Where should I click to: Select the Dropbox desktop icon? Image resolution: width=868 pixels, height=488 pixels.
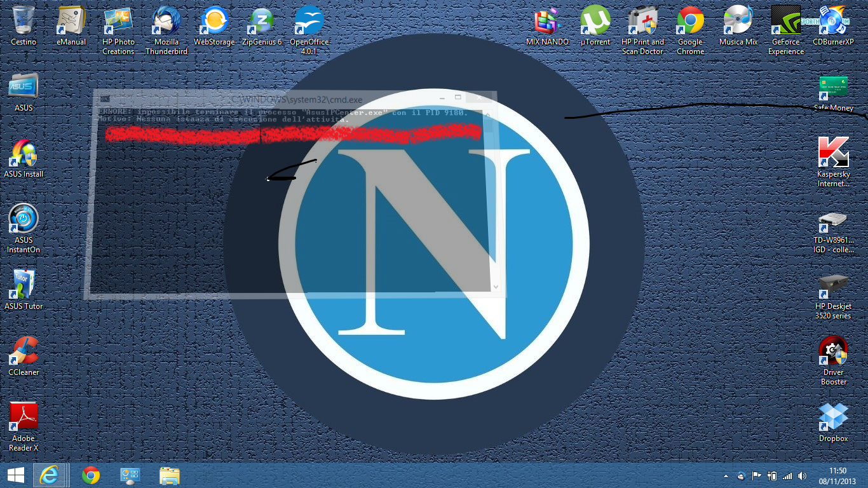click(x=833, y=423)
